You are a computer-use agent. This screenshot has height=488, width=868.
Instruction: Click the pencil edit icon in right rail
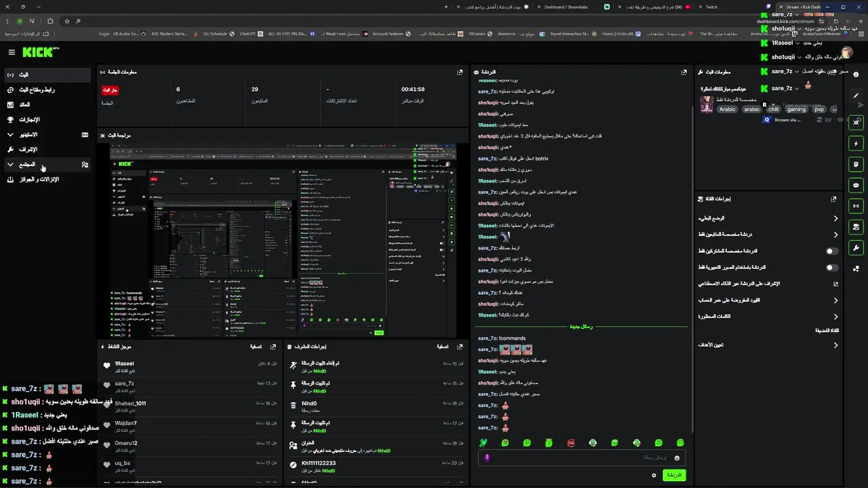(x=856, y=95)
